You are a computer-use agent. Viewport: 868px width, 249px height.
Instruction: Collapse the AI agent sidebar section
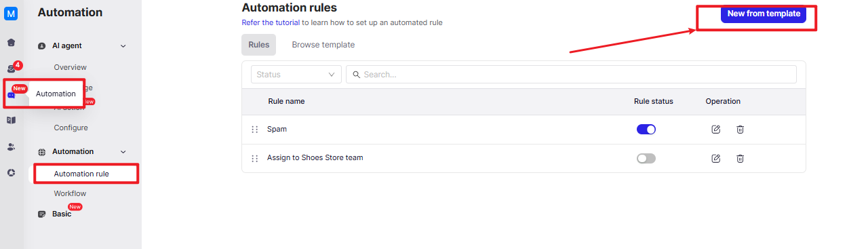pyautogui.click(x=123, y=46)
